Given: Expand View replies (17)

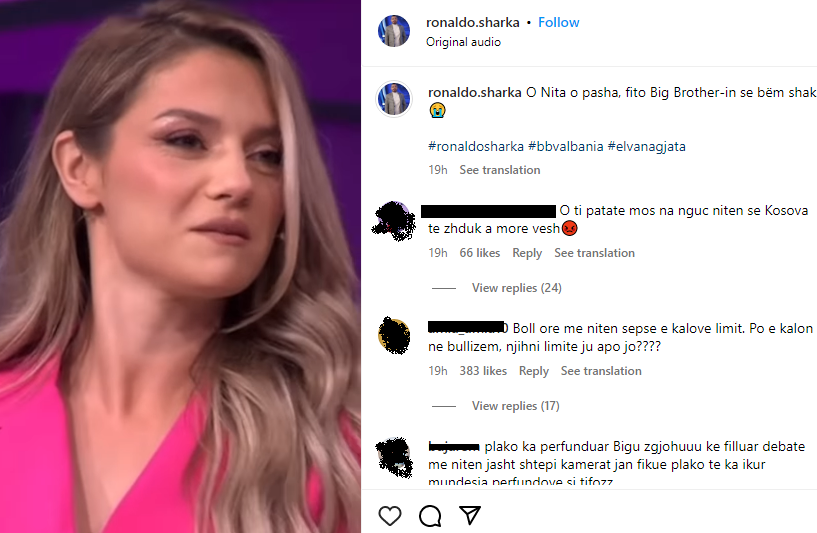Looking at the screenshot, I should (515, 406).
